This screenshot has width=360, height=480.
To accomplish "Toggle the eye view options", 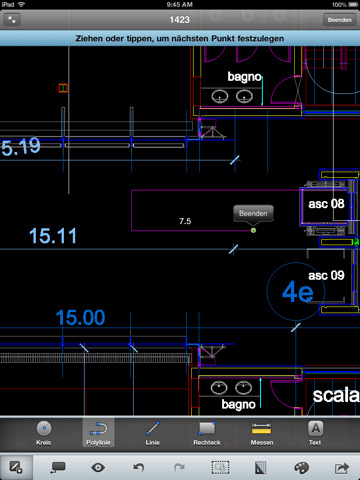I will [x=98, y=468].
